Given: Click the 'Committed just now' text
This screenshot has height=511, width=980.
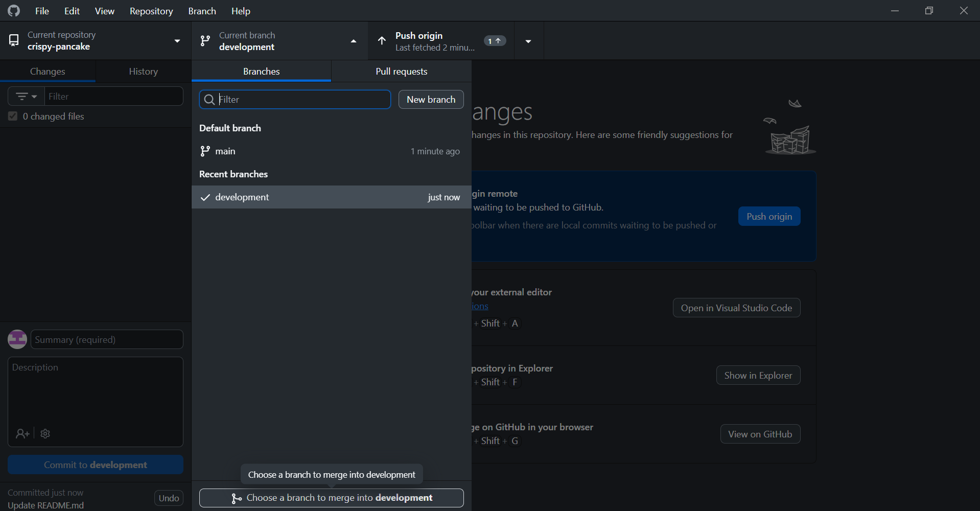Looking at the screenshot, I should tap(45, 493).
